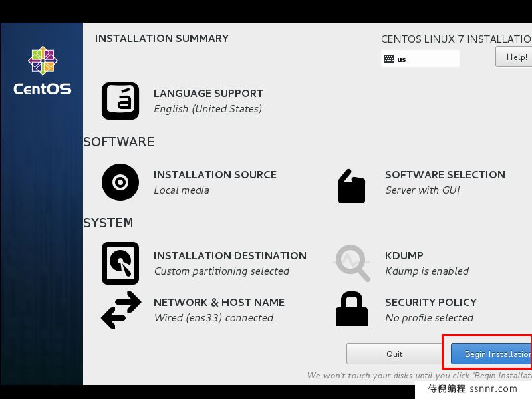The height and width of the screenshot is (399, 532).
Task: Click the CentOS logo in sidebar
Action: click(43, 61)
